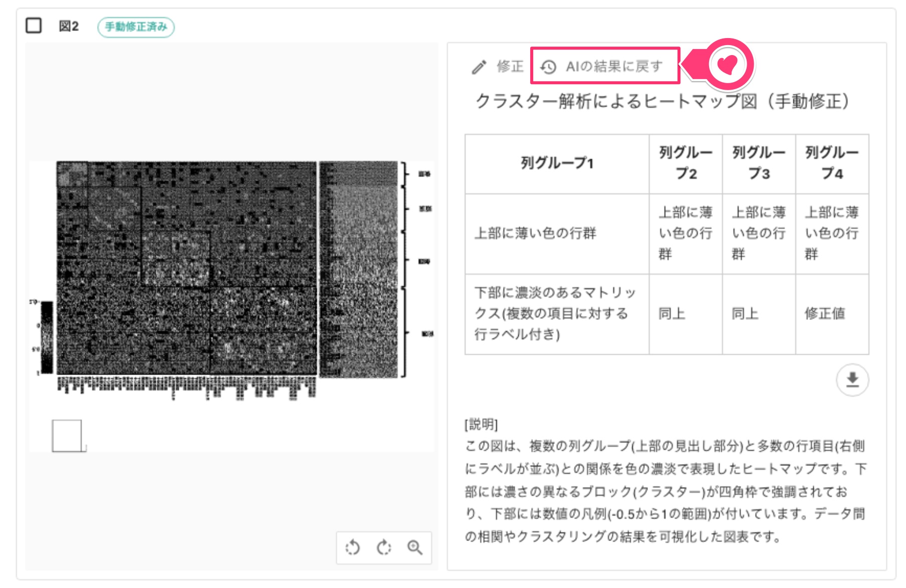
Task: Click the 同上 cell under 列グループ3
Action: point(759,314)
